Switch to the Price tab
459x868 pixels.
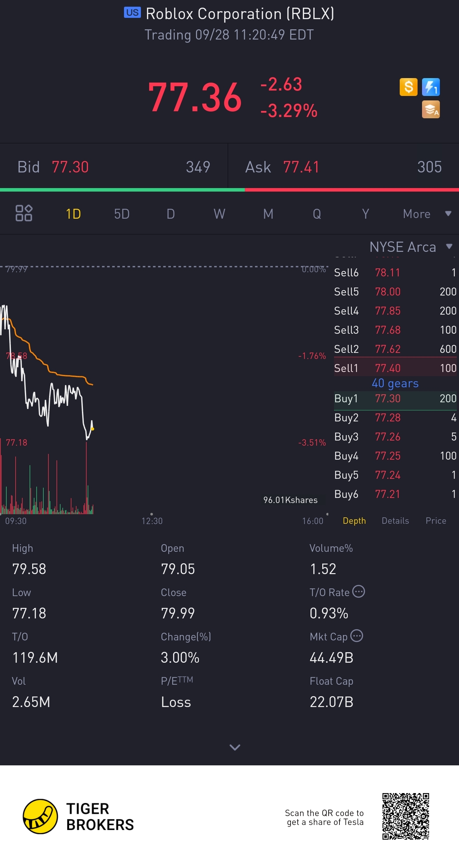(x=436, y=521)
